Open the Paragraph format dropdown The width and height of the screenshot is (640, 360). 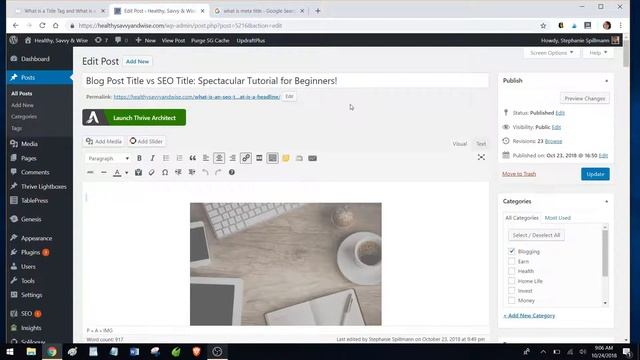[x=109, y=158]
